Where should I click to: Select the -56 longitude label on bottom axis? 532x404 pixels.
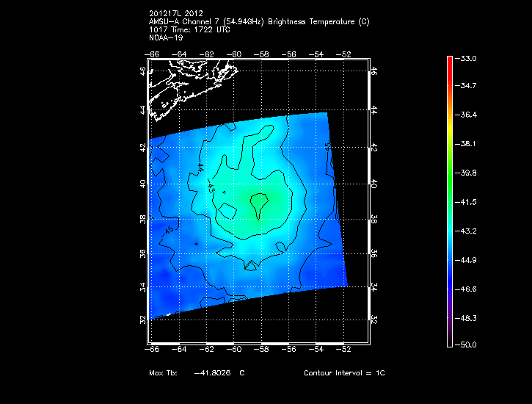(x=289, y=350)
